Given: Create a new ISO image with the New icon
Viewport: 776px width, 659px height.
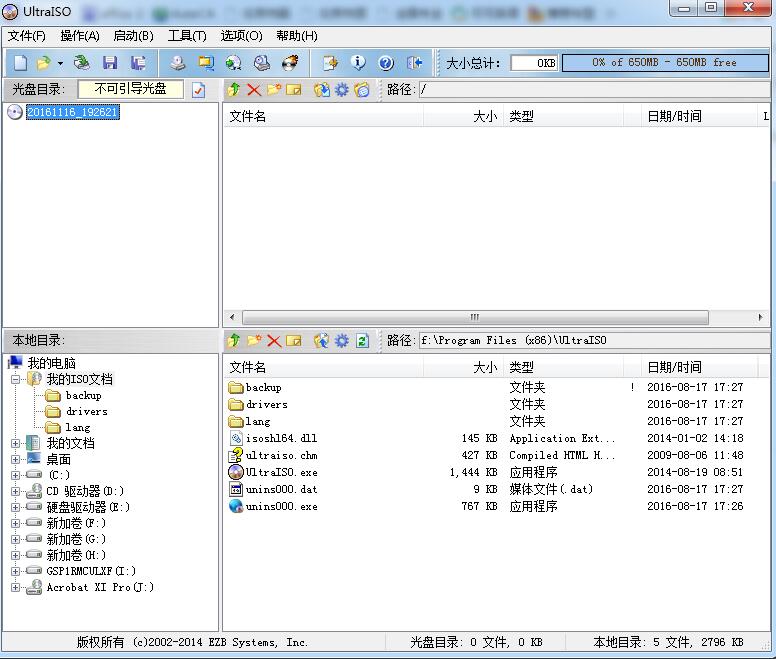Looking at the screenshot, I should 20,63.
